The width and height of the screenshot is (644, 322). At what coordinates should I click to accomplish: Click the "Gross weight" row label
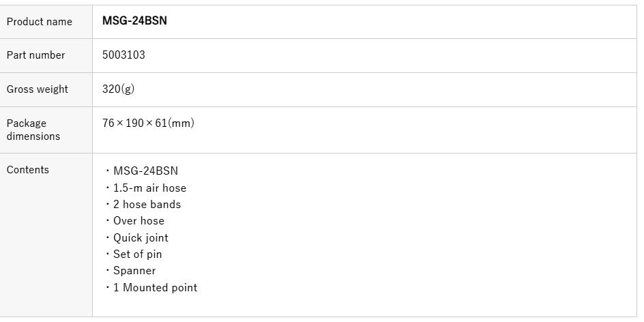(x=38, y=89)
